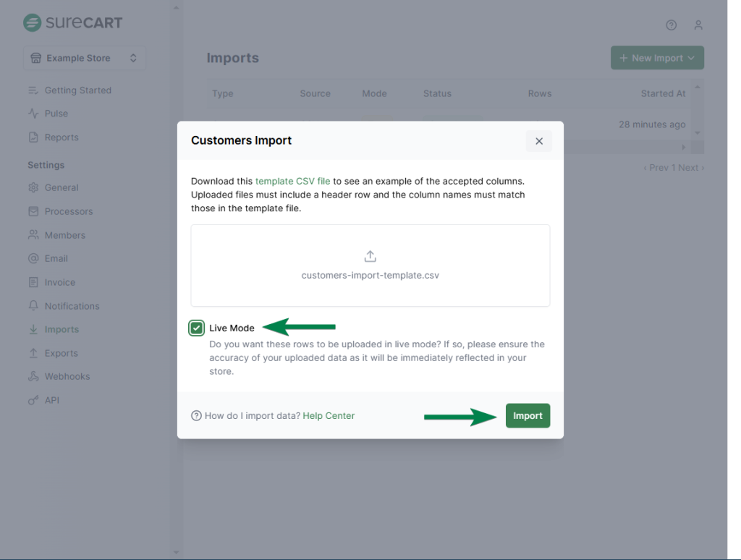741x560 pixels.
Task: Open the template CSV file link
Action: click(x=292, y=181)
